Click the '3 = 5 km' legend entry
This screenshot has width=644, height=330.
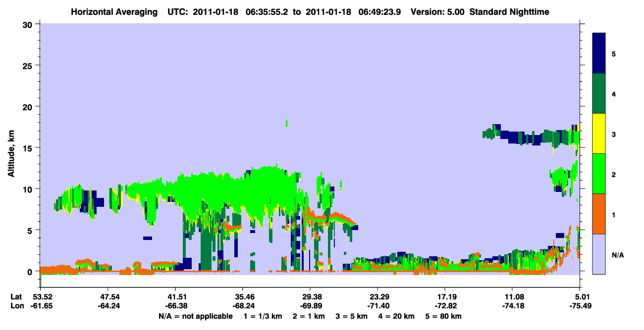[x=352, y=316]
